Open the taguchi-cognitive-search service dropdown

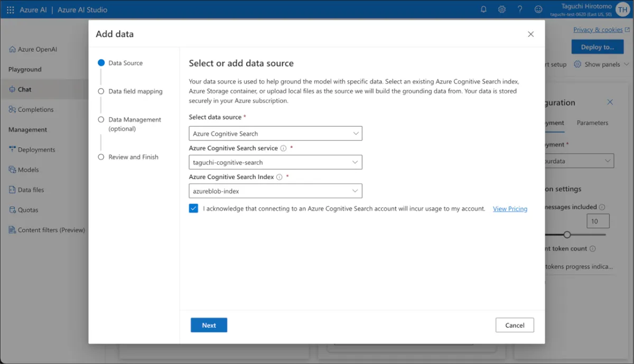275,162
